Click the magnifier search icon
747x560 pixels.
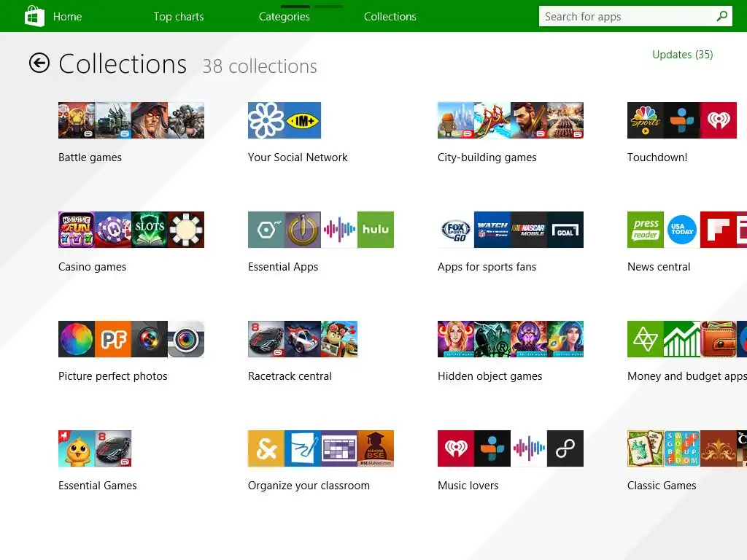tap(721, 16)
